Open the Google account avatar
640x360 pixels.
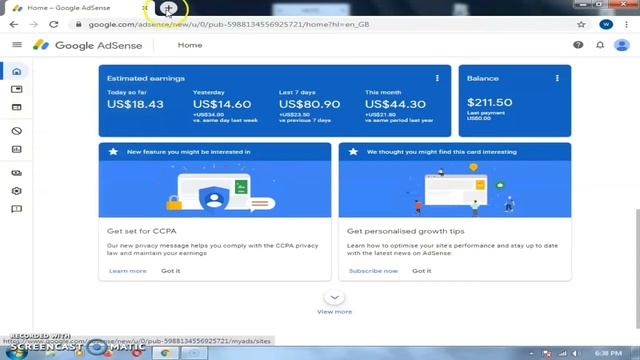pos(622,45)
